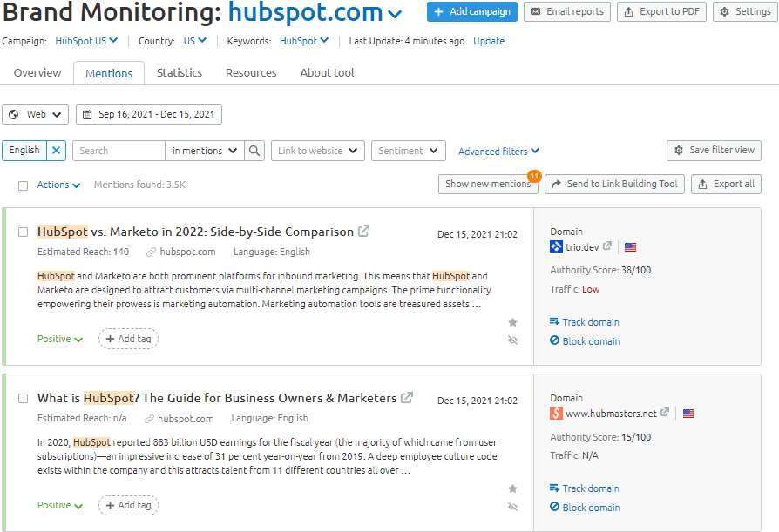This screenshot has width=779, height=532.
Task: Click the hubmasters.net favicon
Action: (556, 413)
